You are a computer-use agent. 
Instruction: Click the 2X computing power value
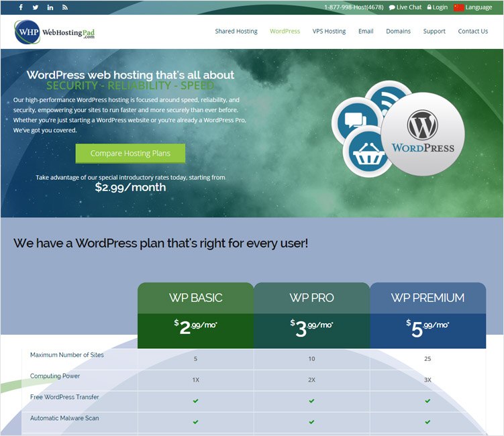tap(312, 380)
